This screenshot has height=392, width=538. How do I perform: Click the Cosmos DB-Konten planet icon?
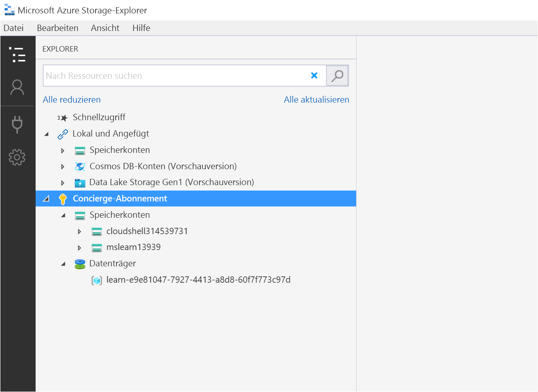pos(80,166)
